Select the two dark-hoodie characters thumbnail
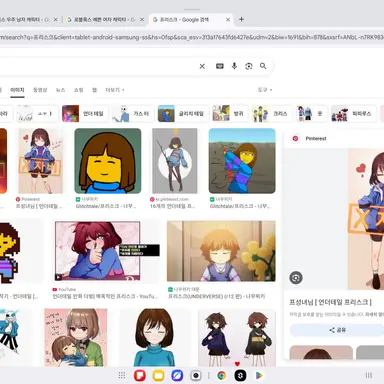This screenshot has height=384, width=384. tap(237, 337)
